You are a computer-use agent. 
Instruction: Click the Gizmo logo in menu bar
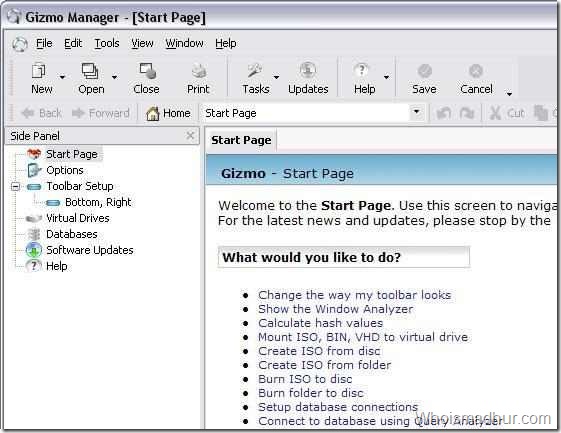(20, 44)
